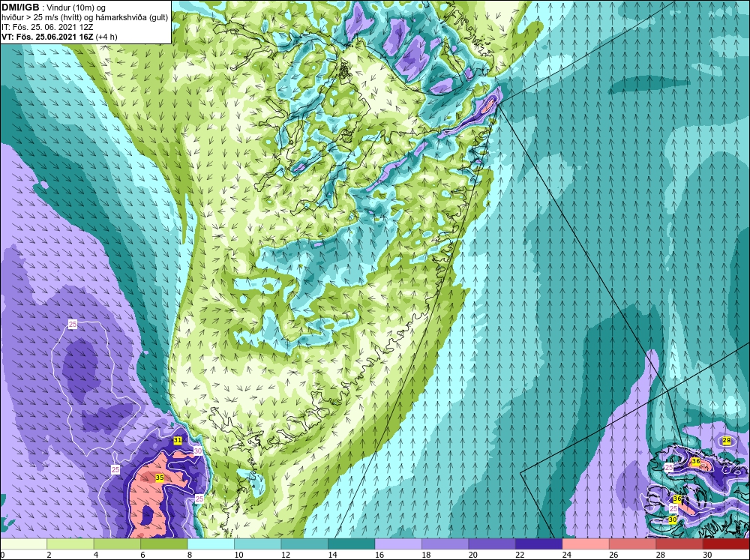Pick the 10–12 m/s turquoise legend swatch
The image size is (750, 560).
click(258, 544)
